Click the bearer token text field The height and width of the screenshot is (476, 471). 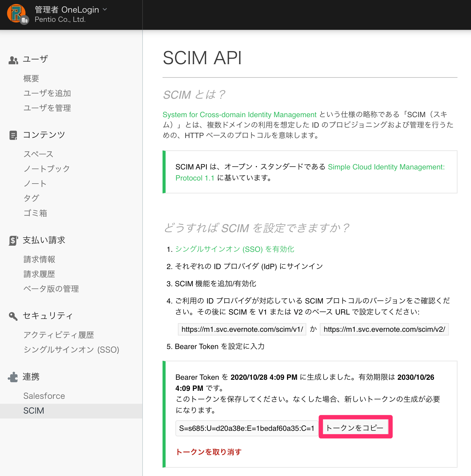tap(247, 428)
